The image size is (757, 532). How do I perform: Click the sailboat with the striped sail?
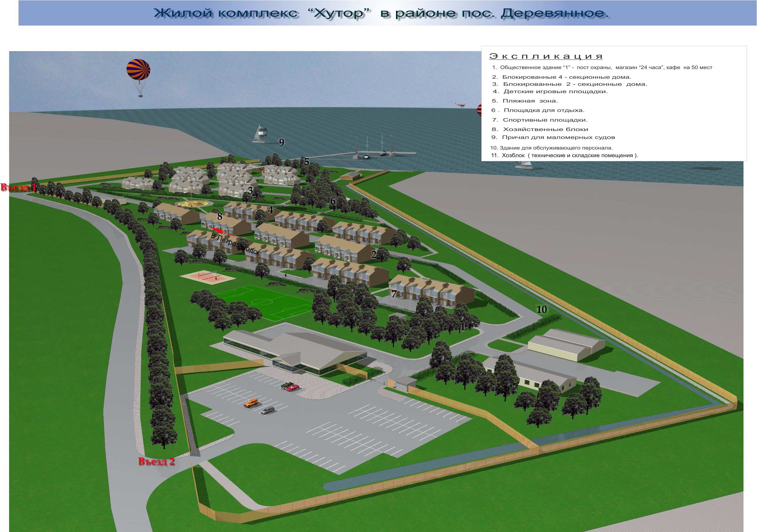coord(260,133)
